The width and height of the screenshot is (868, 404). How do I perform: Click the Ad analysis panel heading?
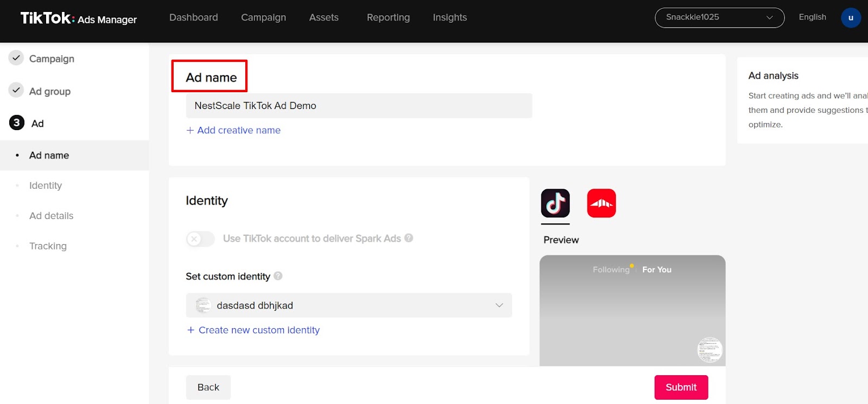pyautogui.click(x=773, y=75)
